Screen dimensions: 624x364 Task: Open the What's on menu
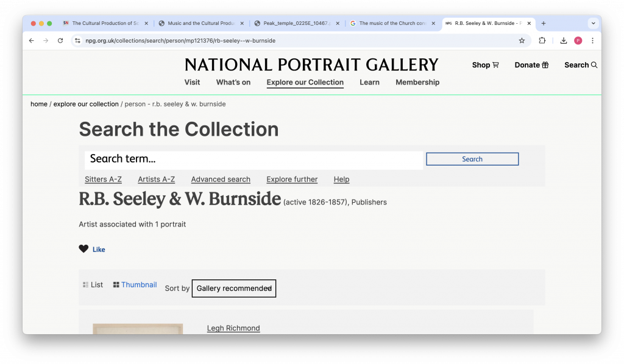(x=233, y=82)
